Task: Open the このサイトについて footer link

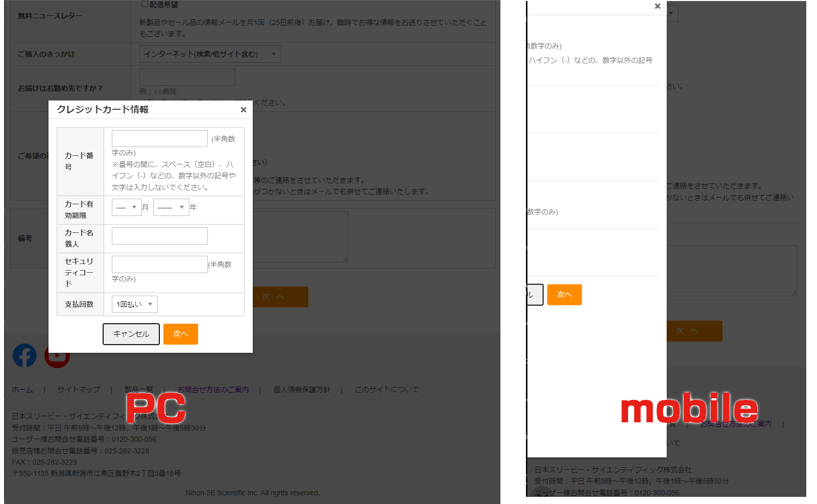Action: 387,390
